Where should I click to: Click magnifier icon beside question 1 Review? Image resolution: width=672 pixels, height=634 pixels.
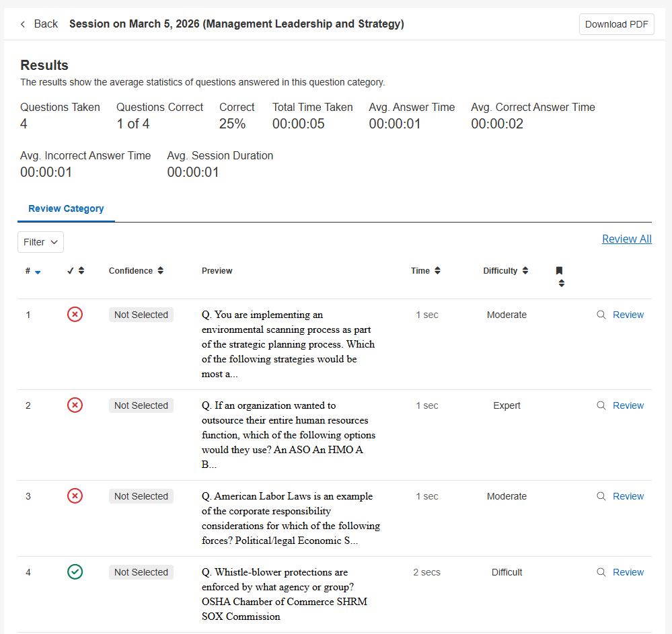[x=601, y=315]
